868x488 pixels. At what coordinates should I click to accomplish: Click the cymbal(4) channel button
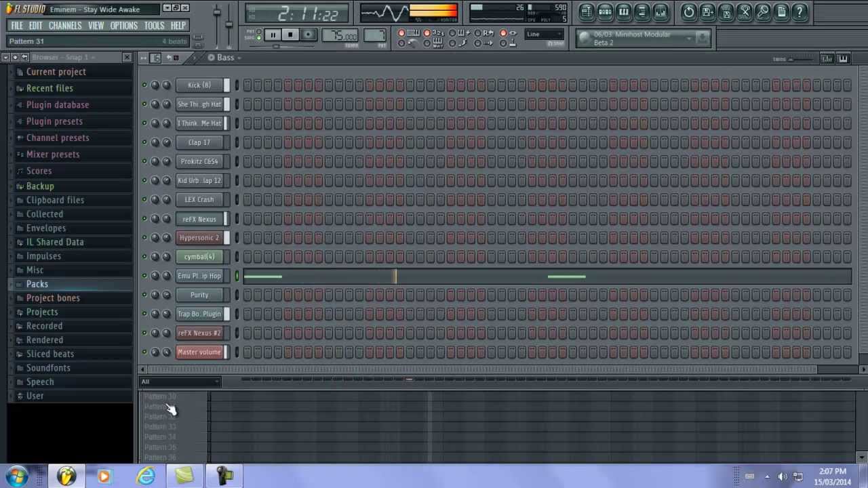click(x=199, y=257)
